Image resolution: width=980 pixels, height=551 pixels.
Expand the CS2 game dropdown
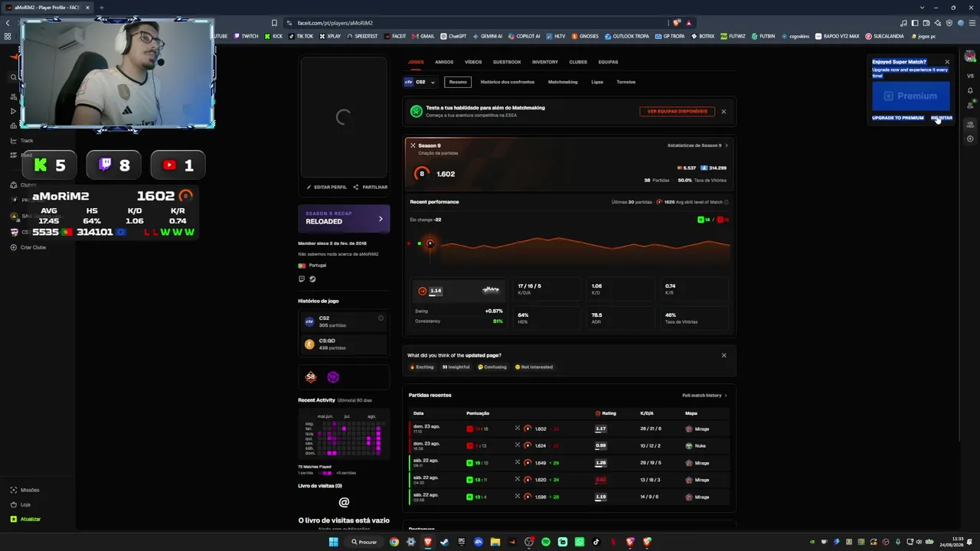pyautogui.click(x=420, y=82)
